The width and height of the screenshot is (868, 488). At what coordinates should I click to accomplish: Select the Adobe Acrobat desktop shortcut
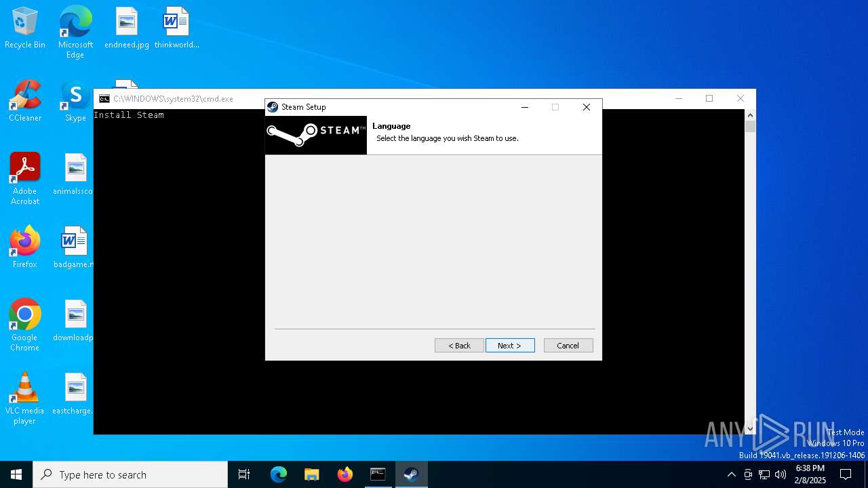(25, 179)
